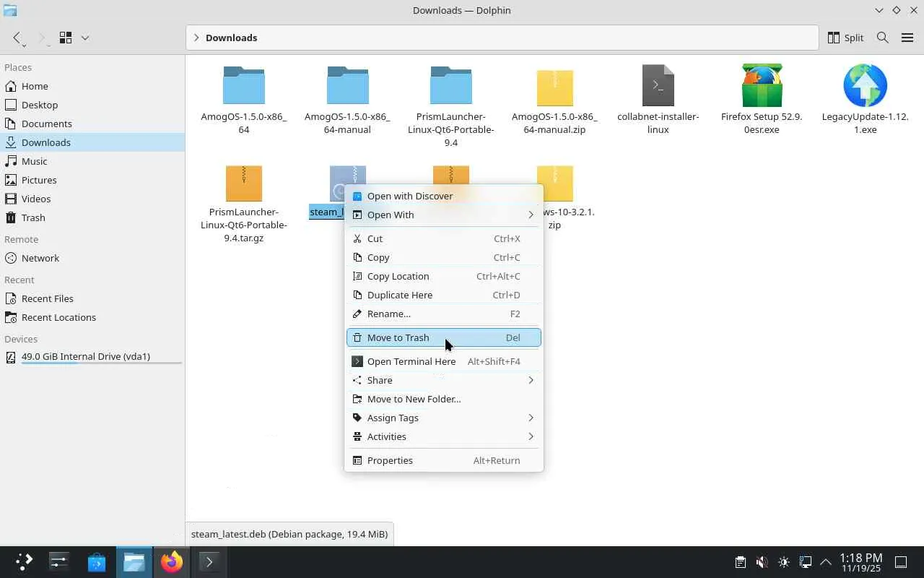Go back using the back arrow
Viewport: 924px width, 578px height.
pos(17,38)
